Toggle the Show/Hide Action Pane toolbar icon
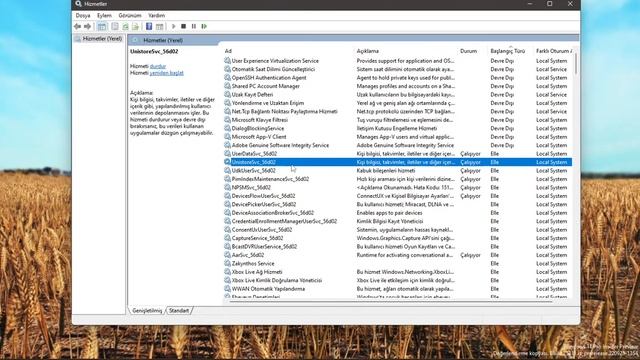Viewport: 640px width, 360px height. coord(160,27)
